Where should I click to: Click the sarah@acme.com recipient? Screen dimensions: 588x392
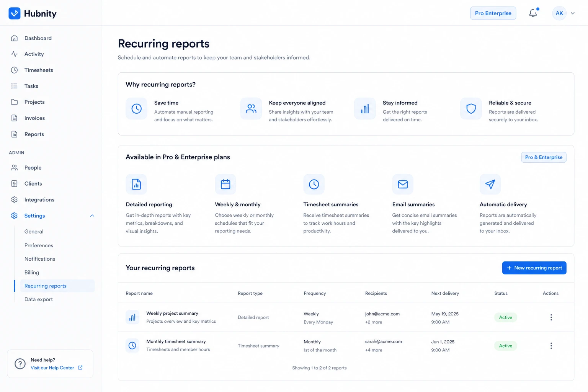(x=383, y=341)
